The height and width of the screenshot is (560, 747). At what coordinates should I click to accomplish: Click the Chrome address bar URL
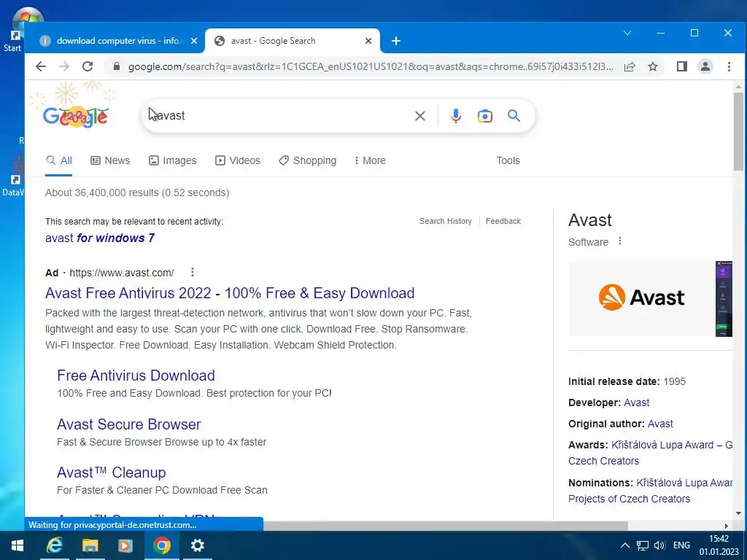coord(371,66)
